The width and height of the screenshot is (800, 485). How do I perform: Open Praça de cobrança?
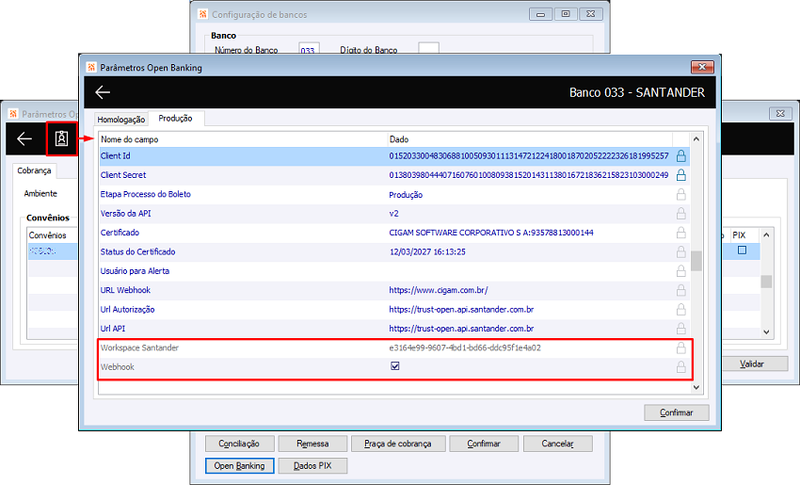coord(398,444)
